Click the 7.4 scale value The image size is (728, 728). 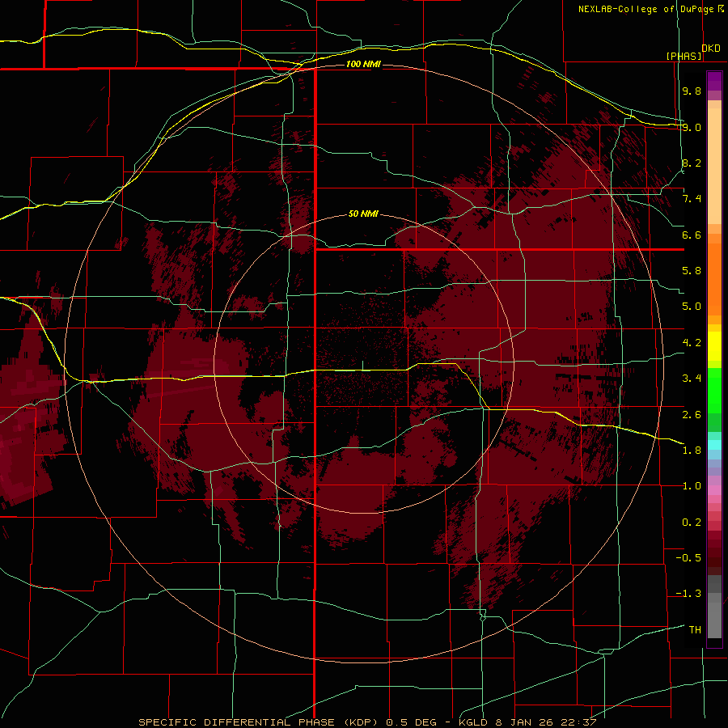pyautogui.click(x=692, y=199)
